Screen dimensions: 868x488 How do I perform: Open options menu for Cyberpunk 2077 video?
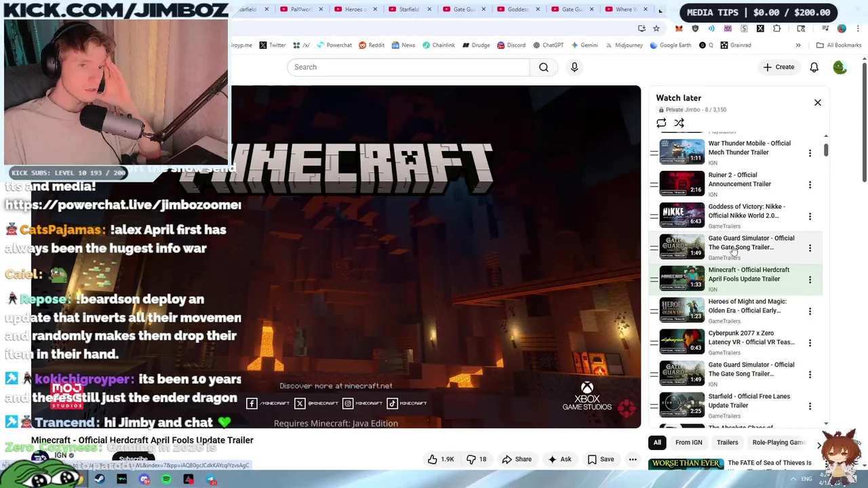[x=810, y=343]
